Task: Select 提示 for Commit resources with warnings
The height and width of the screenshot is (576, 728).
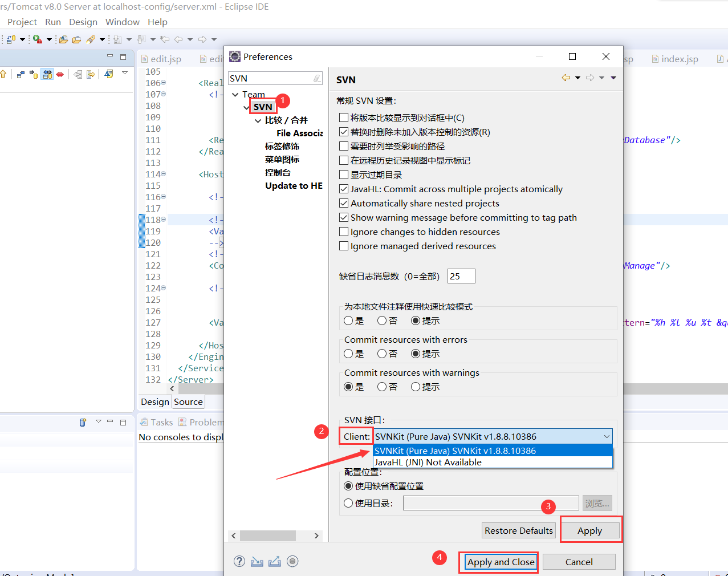Action: pyautogui.click(x=416, y=387)
